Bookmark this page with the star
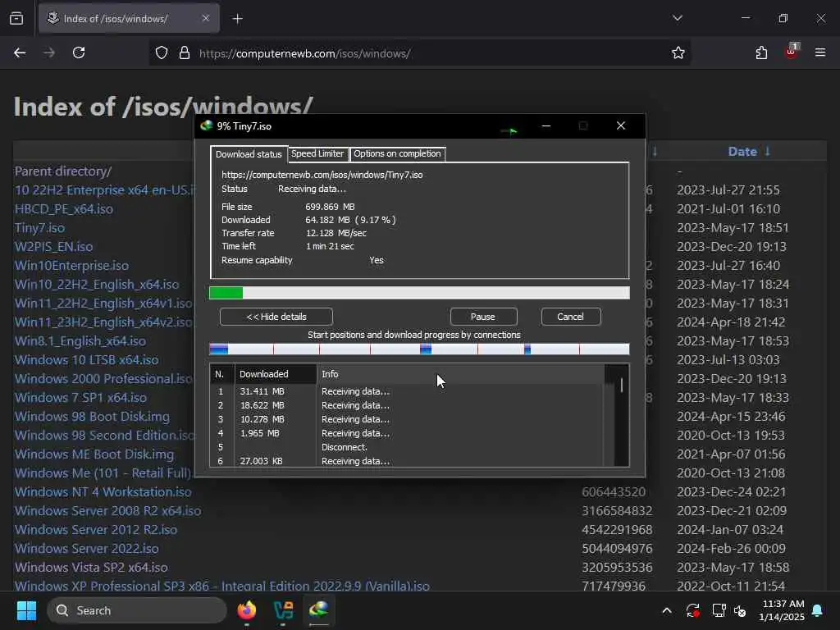Screen dimensions: 840x630 point(678,52)
